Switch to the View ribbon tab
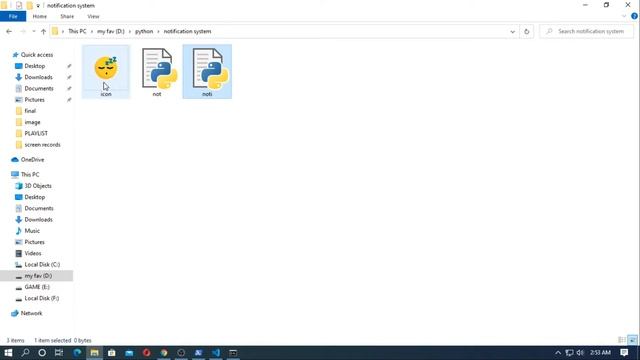The height and width of the screenshot is (360, 640). pyautogui.click(x=93, y=16)
